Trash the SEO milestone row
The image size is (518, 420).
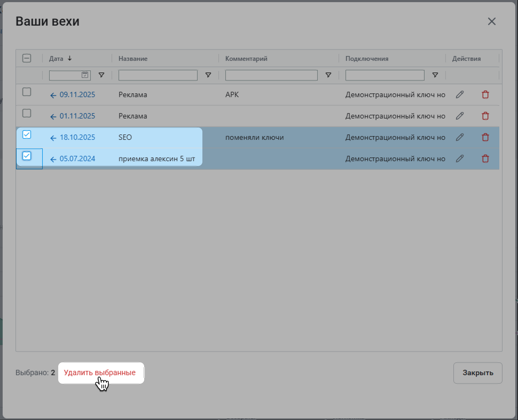(485, 137)
